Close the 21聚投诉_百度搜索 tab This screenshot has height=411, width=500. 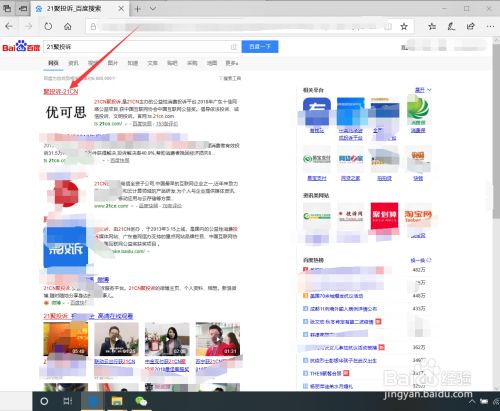(x=121, y=9)
